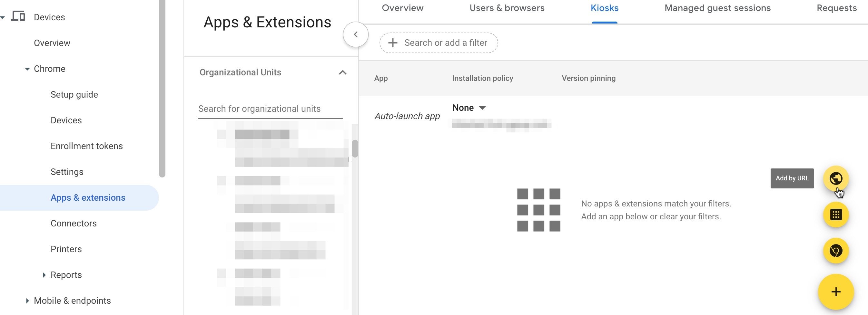Image resolution: width=868 pixels, height=315 pixels.
Task: Click the Add by URL tooltip label
Action: click(x=792, y=178)
